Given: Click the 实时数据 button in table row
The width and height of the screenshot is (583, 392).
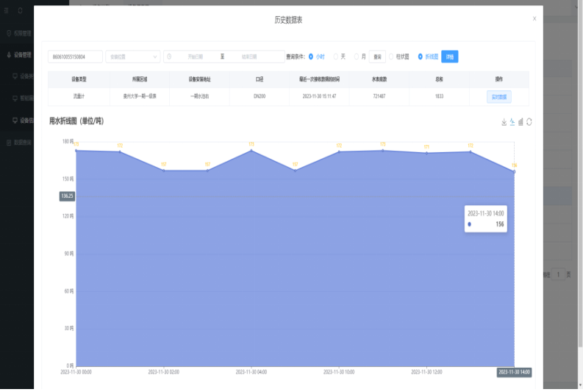Looking at the screenshot, I should [498, 96].
